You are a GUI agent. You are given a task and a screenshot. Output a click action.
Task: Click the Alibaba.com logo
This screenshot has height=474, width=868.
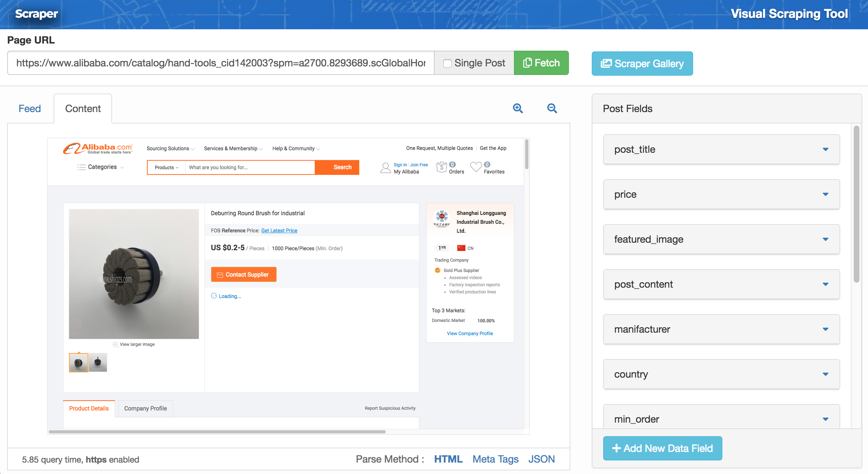97,148
